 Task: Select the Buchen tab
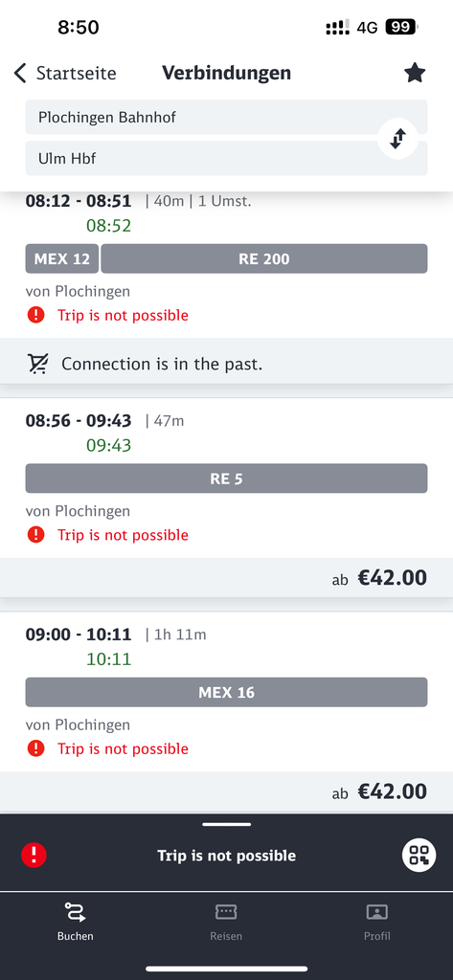click(75, 922)
